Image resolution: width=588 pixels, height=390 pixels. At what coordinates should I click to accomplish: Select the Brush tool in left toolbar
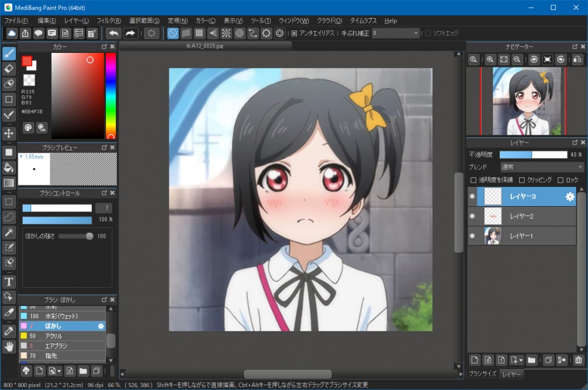coord(9,53)
